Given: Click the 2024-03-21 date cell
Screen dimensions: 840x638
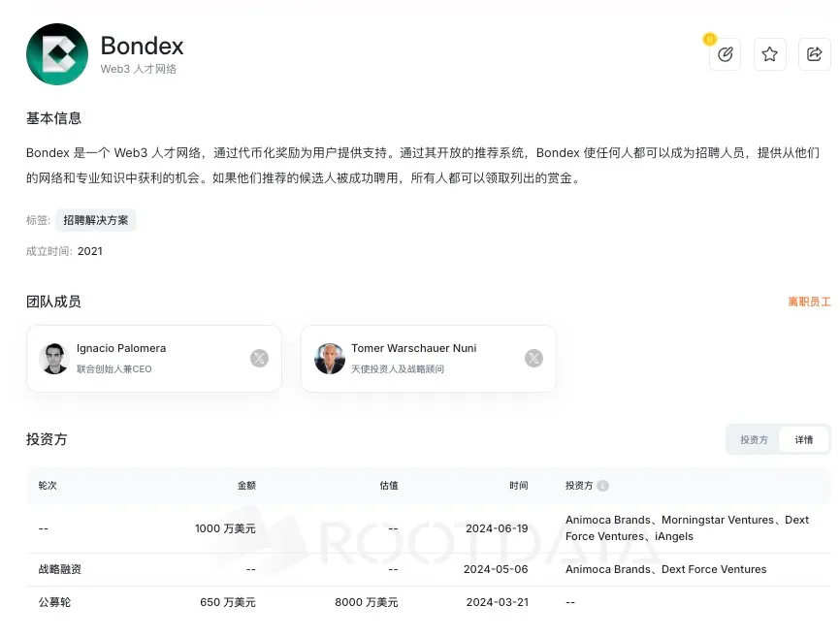Looking at the screenshot, I should click(x=498, y=603).
